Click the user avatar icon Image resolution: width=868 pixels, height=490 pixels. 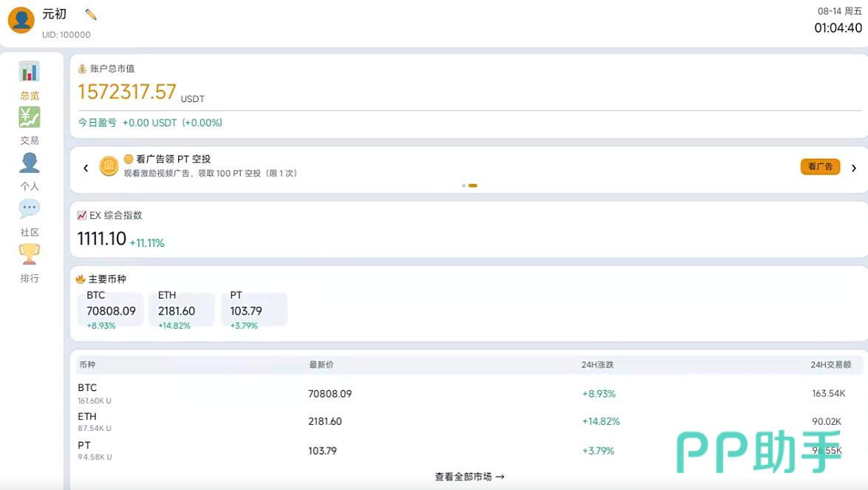point(21,20)
